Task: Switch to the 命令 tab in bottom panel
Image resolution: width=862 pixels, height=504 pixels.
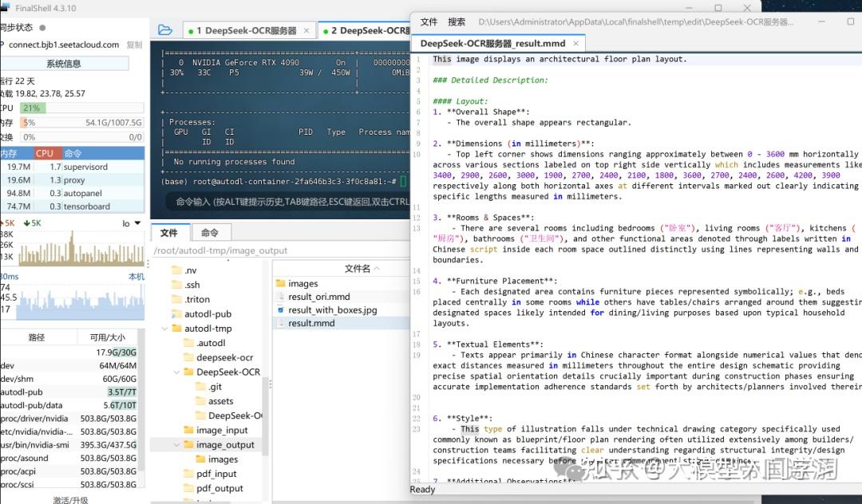Action: point(211,232)
